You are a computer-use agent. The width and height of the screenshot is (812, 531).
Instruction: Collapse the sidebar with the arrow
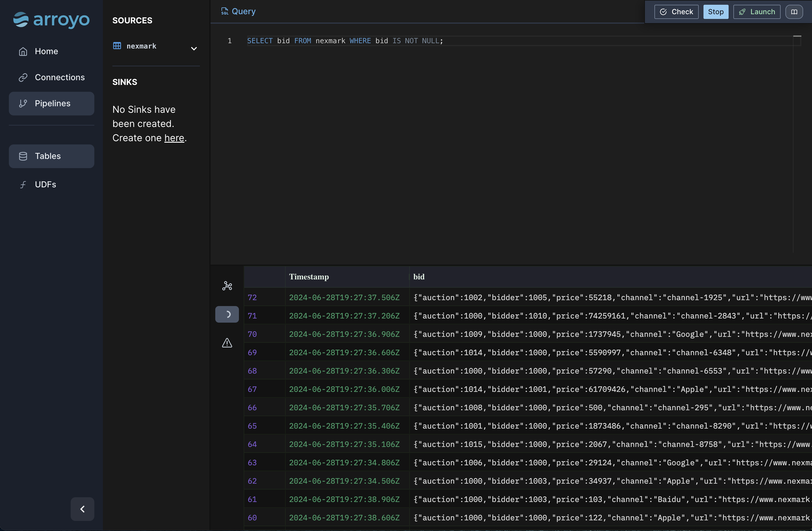[82, 509]
